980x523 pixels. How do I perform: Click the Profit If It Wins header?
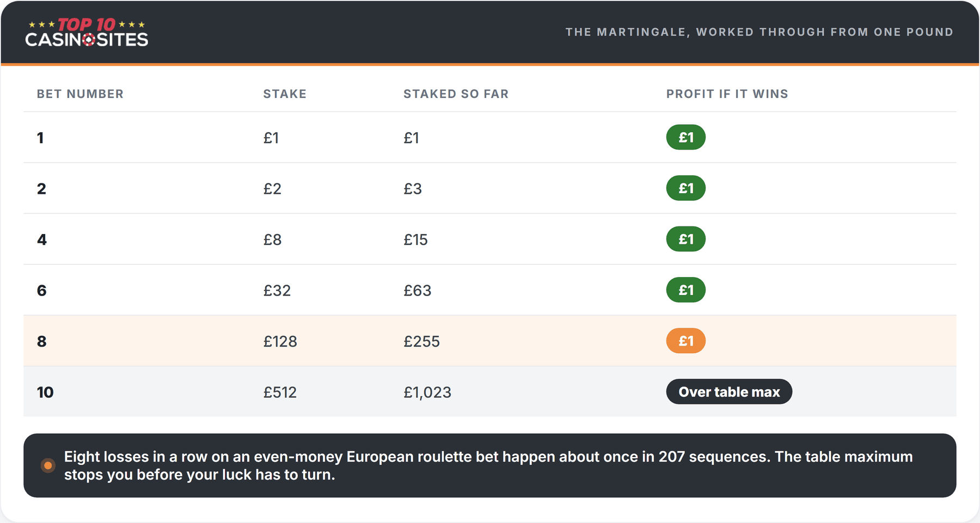tap(727, 94)
